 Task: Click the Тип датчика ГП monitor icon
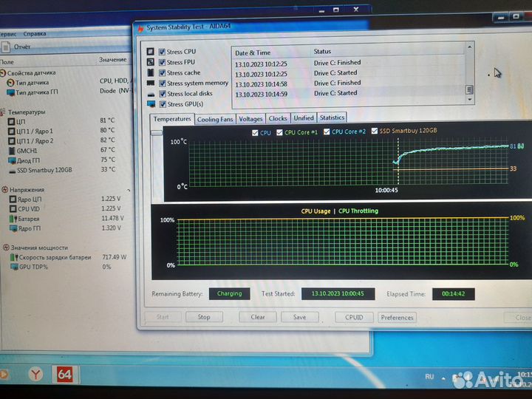pos(10,92)
